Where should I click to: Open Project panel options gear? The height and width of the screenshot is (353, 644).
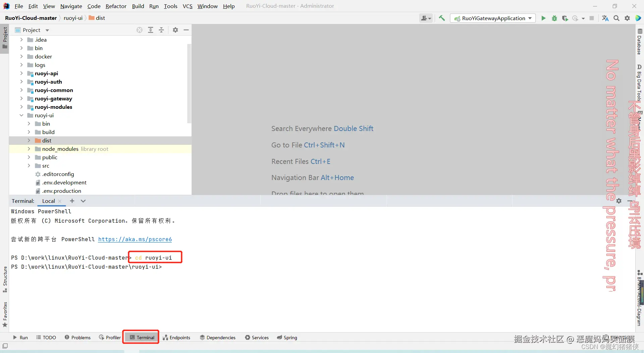(175, 30)
